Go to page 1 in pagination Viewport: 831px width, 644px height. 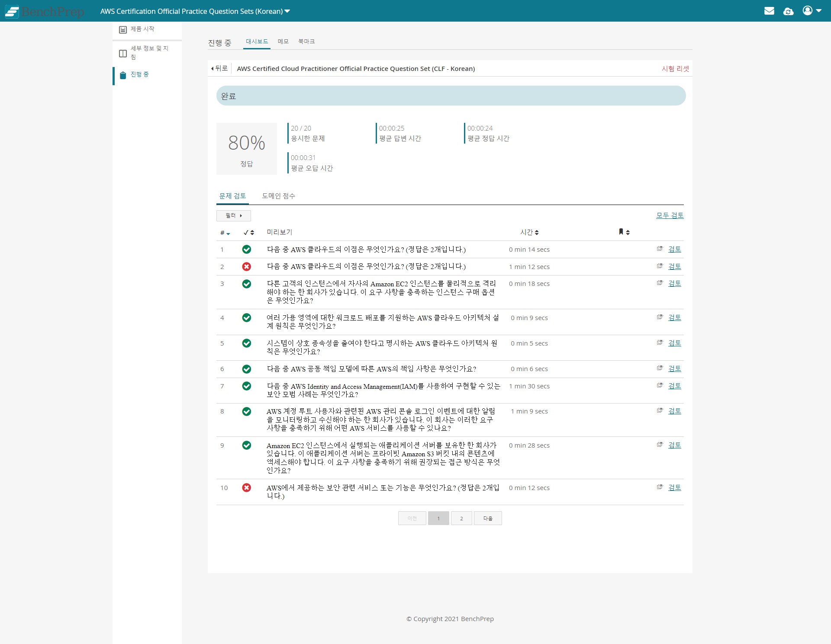(x=438, y=518)
